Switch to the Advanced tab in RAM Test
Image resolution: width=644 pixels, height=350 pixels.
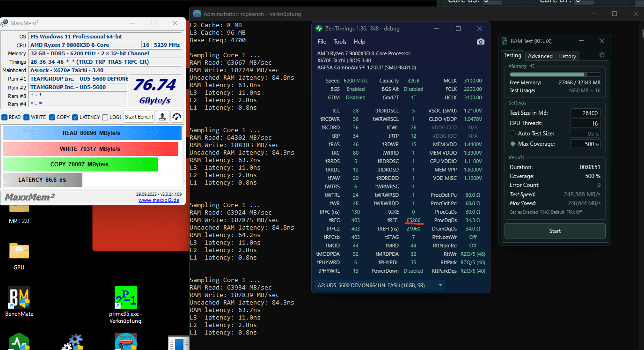pos(540,56)
